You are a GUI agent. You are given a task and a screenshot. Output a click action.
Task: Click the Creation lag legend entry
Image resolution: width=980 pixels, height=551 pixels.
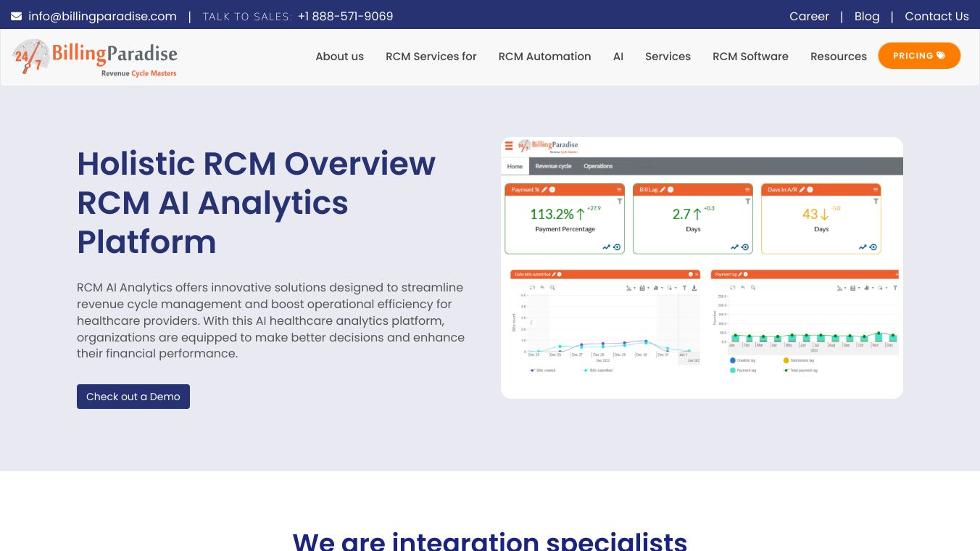743,360
